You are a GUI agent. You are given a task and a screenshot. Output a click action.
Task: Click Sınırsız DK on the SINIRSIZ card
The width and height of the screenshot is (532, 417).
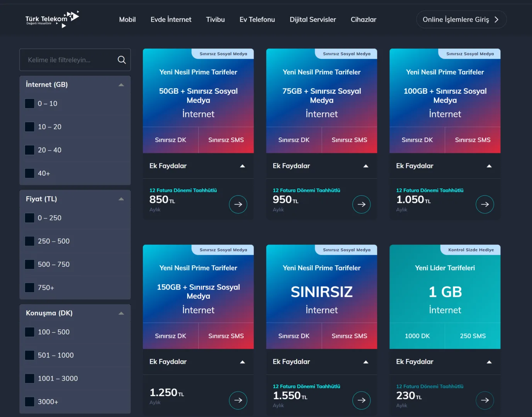tap(294, 336)
